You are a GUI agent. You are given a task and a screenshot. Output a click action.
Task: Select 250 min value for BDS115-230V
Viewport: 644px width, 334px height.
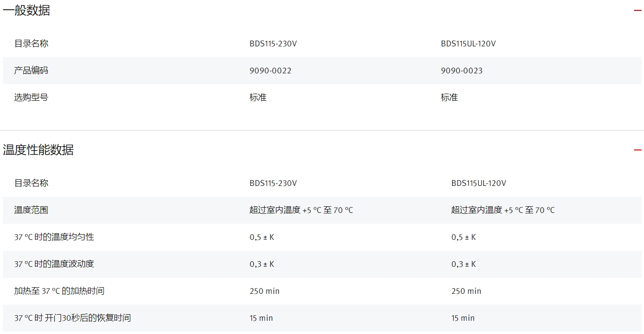[265, 291]
